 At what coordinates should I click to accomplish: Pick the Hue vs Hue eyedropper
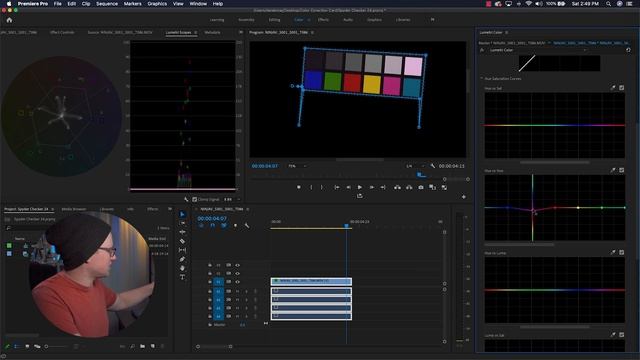point(613,170)
